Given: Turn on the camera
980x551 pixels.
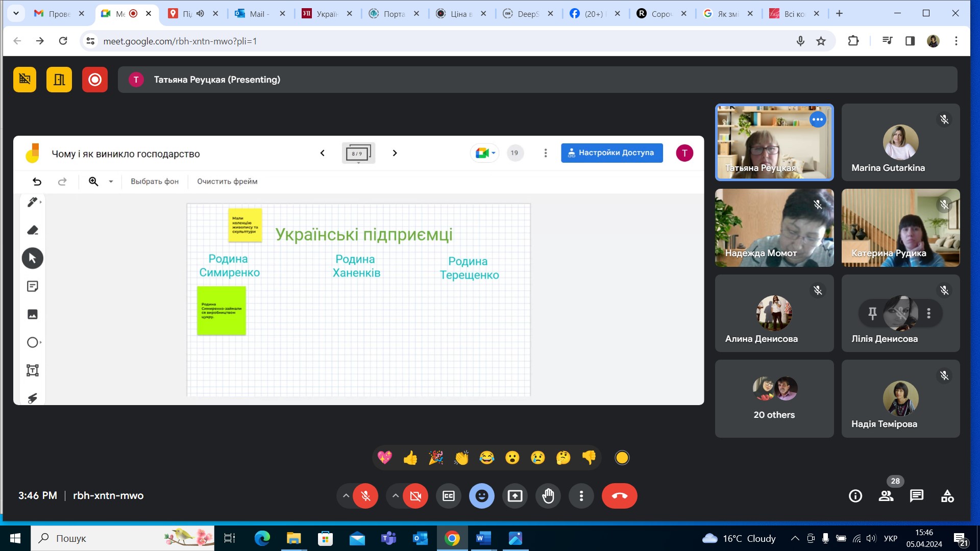Looking at the screenshot, I should click(x=415, y=496).
